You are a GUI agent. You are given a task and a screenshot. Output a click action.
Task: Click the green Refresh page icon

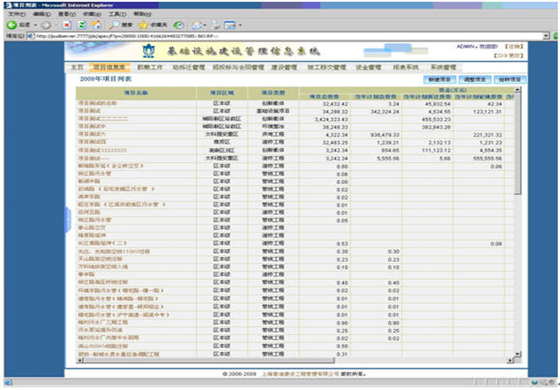point(82,25)
